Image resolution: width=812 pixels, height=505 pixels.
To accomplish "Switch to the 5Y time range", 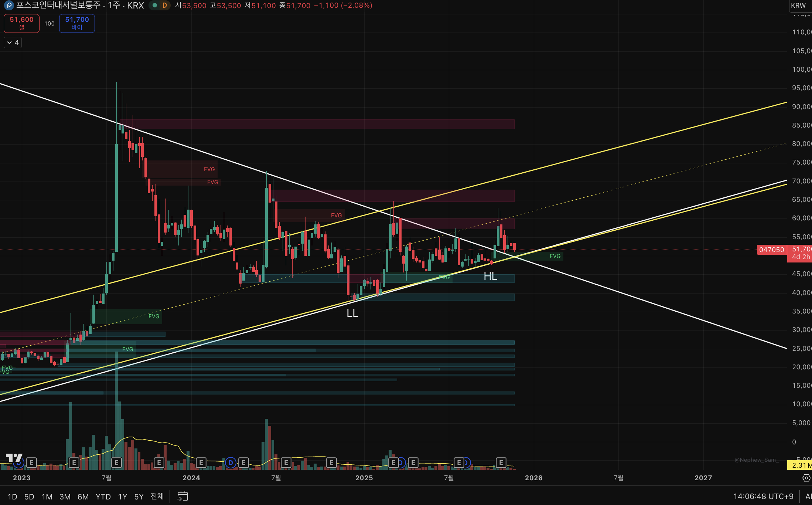I will [x=139, y=496].
